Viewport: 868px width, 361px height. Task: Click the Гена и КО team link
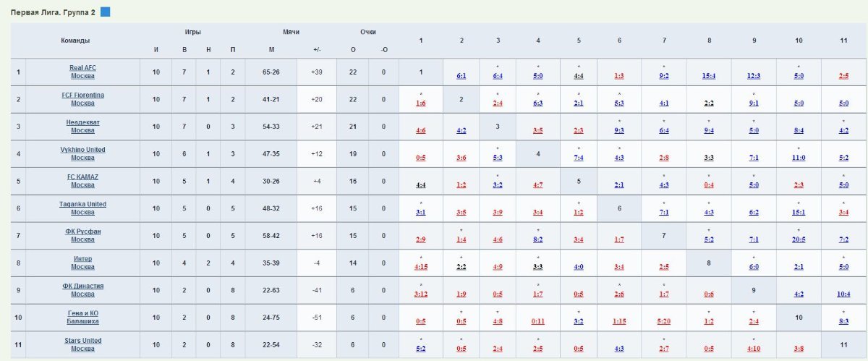click(x=82, y=313)
